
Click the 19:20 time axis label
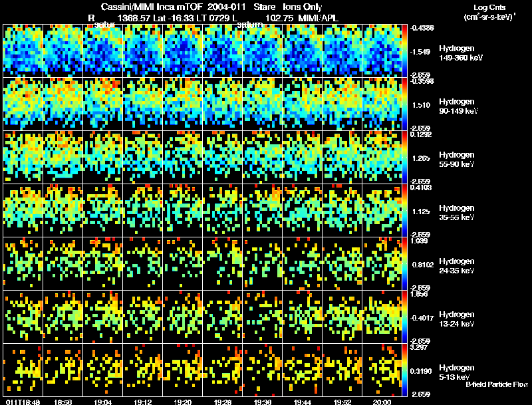pyautogui.click(x=182, y=402)
